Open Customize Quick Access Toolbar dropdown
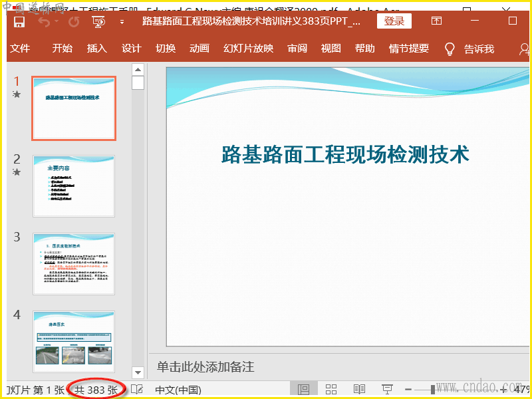The image size is (532, 399). coord(122,22)
